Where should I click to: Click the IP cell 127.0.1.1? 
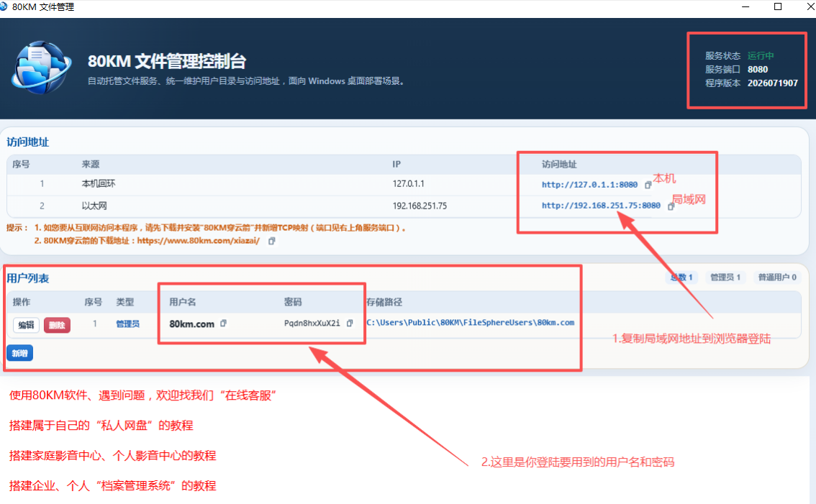(408, 183)
